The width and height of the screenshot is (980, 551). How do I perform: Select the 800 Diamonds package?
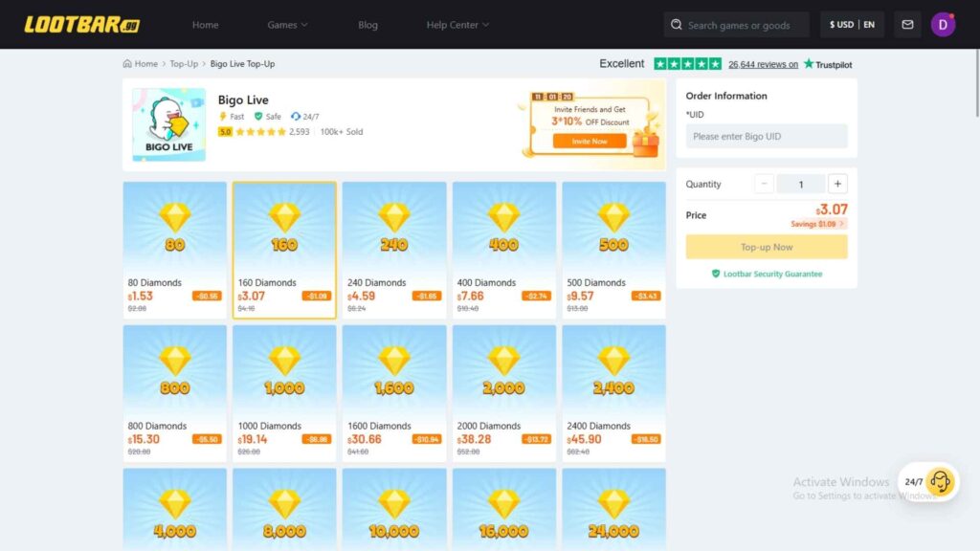click(174, 393)
